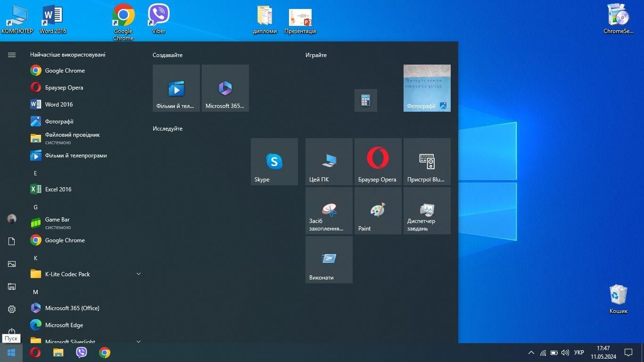Open the Пристрої Bluetooth tile
644x362 pixels.
427,162
